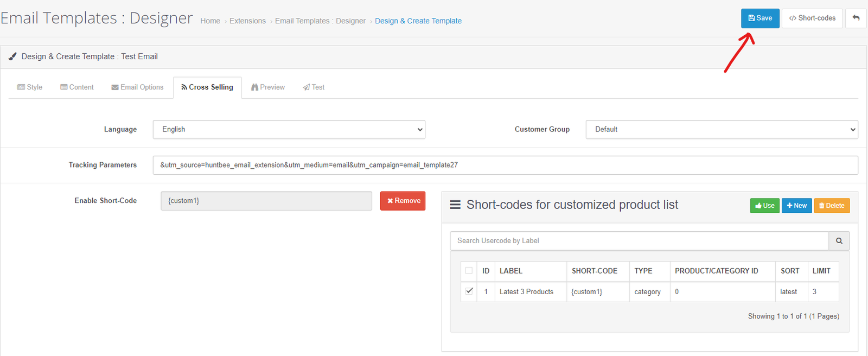The width and height of the screenshot is (868, 356).
Task: Open the Language dropdown
Action: [289, 130]
